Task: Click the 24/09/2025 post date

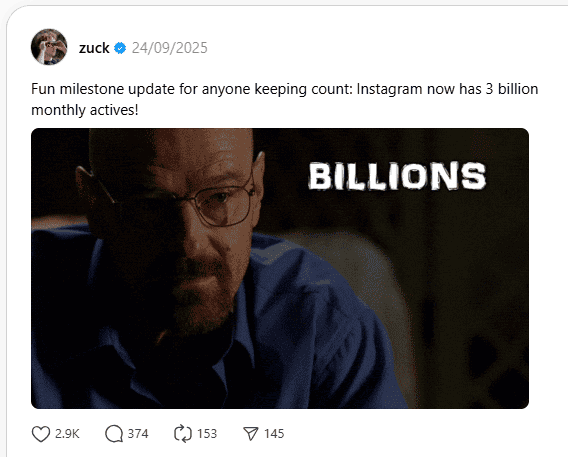Action: click(170, 48)
